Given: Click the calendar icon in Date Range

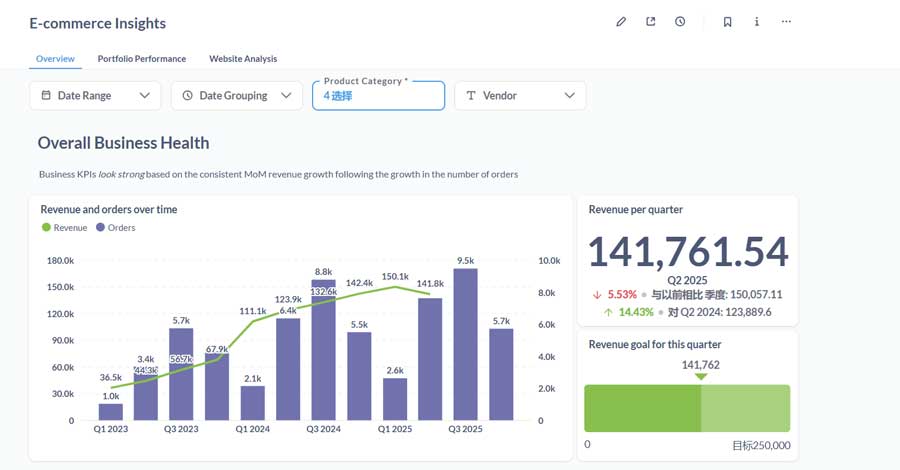Looking at the screenshot, I should (46, 96).
